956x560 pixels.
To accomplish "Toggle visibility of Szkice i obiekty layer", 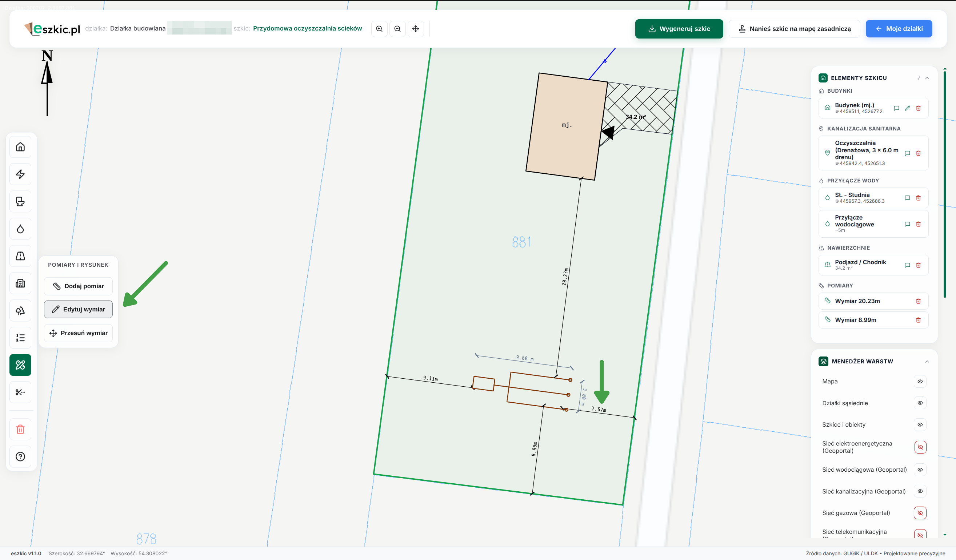I will [x=920, y=425].
